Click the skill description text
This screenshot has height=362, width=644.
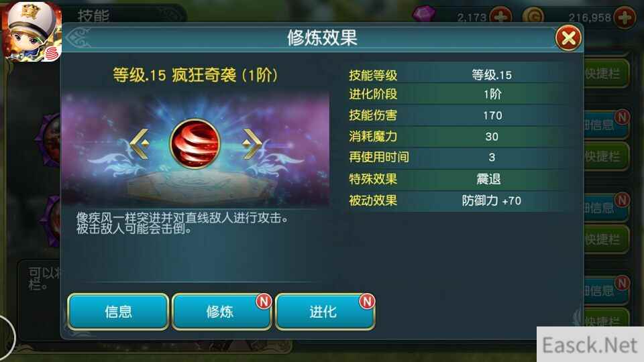point(182,223)
